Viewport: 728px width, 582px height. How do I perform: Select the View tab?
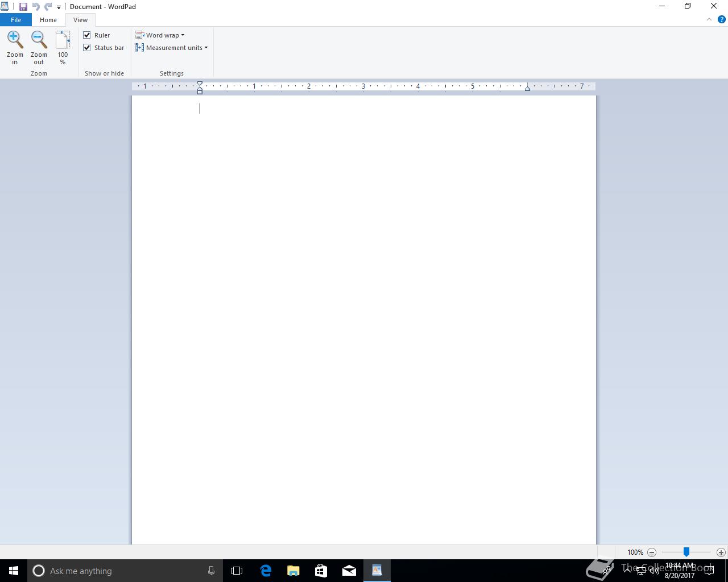pos(80,20)
